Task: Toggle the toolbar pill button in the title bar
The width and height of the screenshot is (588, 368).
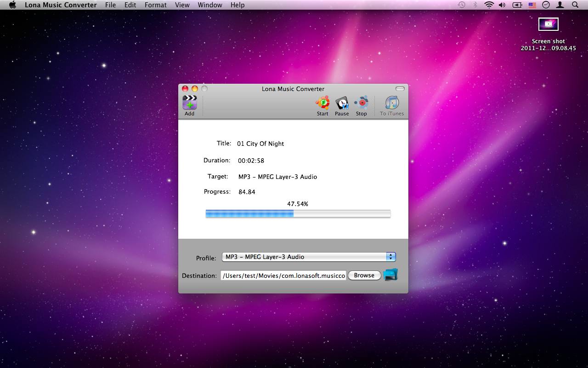Action: pos(400,89)
